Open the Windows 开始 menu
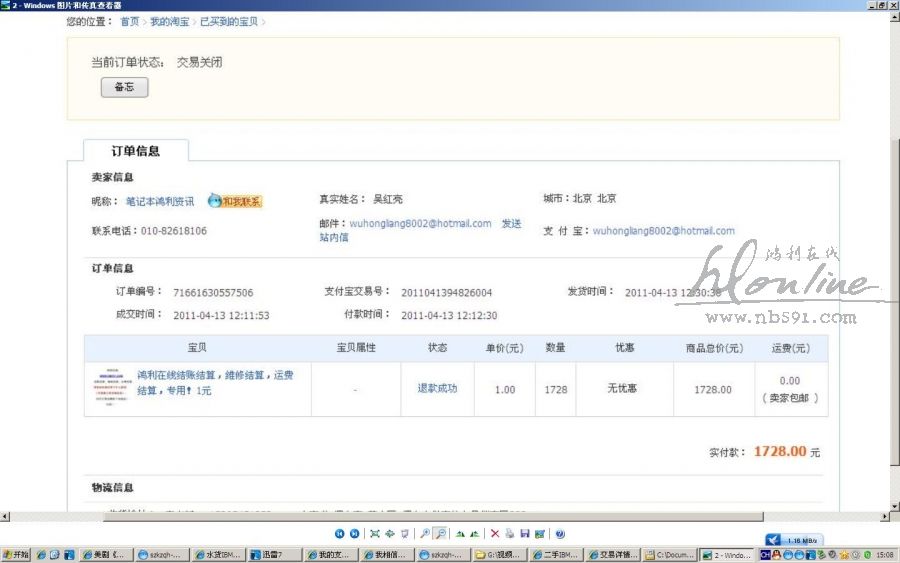Screen dimensions: 900x563 click(x=16, y=554)
